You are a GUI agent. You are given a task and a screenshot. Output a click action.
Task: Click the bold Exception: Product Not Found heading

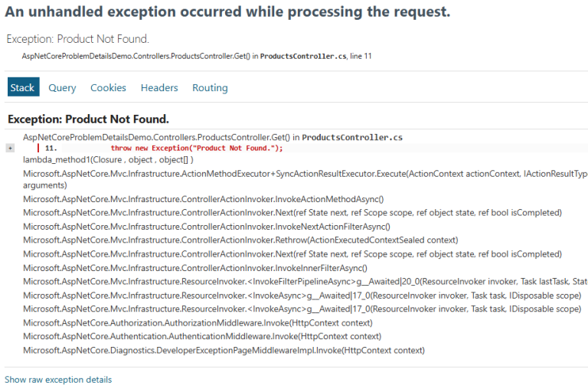(x=88, y=119)
